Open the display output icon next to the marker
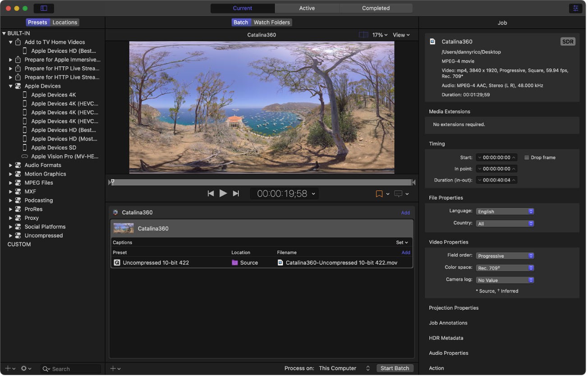588x376 pixels. tap(399, 193)
